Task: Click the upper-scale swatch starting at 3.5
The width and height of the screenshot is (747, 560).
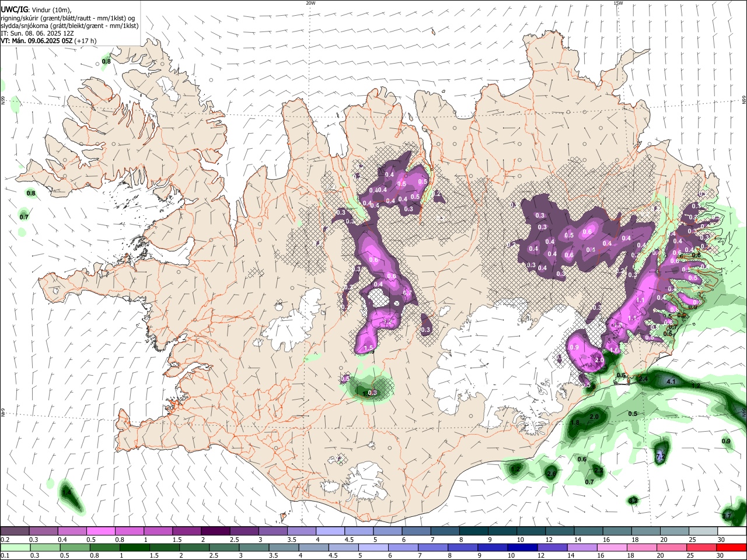Action: coord(301,531)
